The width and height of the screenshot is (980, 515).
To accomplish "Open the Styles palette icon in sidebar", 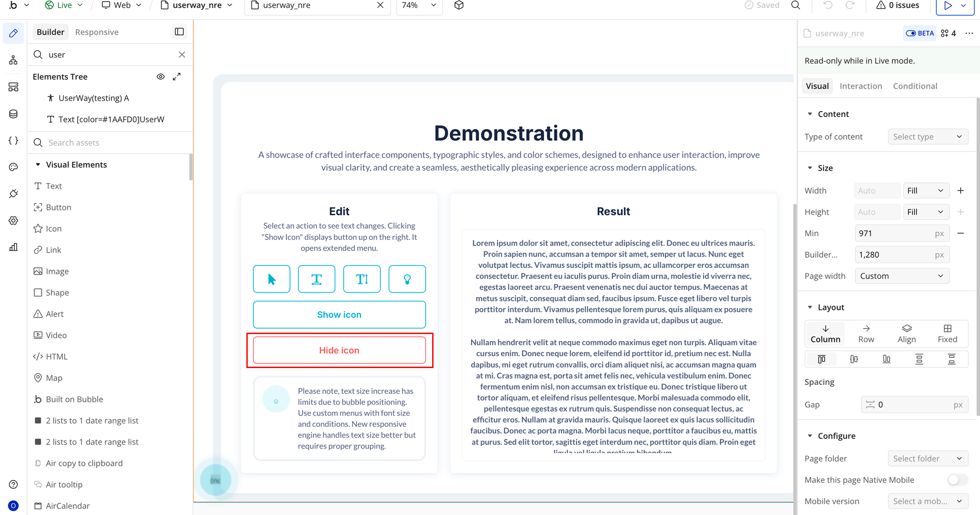I will (x=13, y=167).
